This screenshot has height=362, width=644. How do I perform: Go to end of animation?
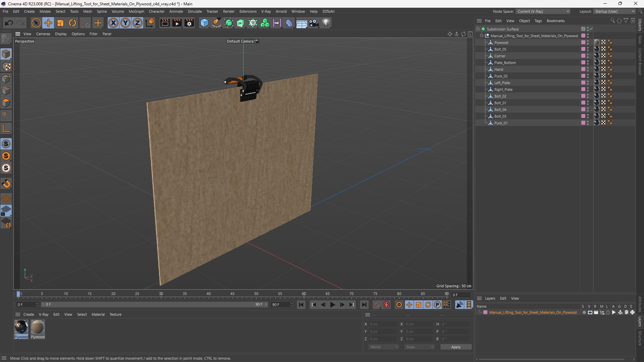coord(364,305)
